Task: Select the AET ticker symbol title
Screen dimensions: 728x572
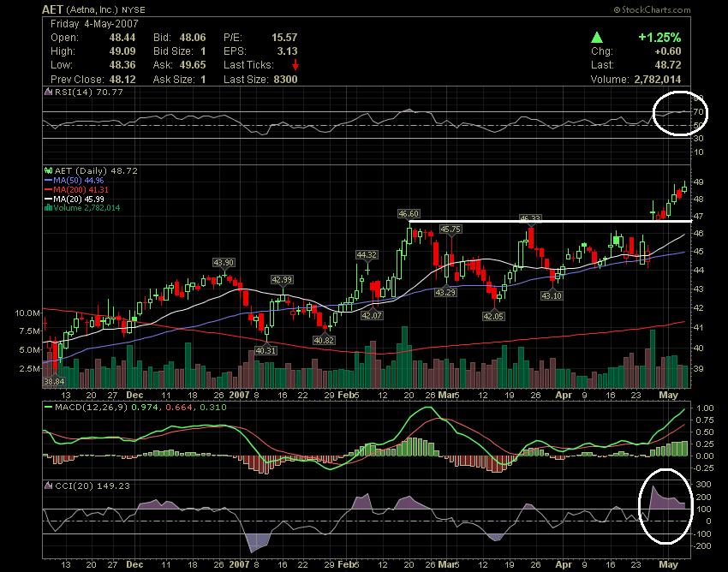Action: [52, 9]
